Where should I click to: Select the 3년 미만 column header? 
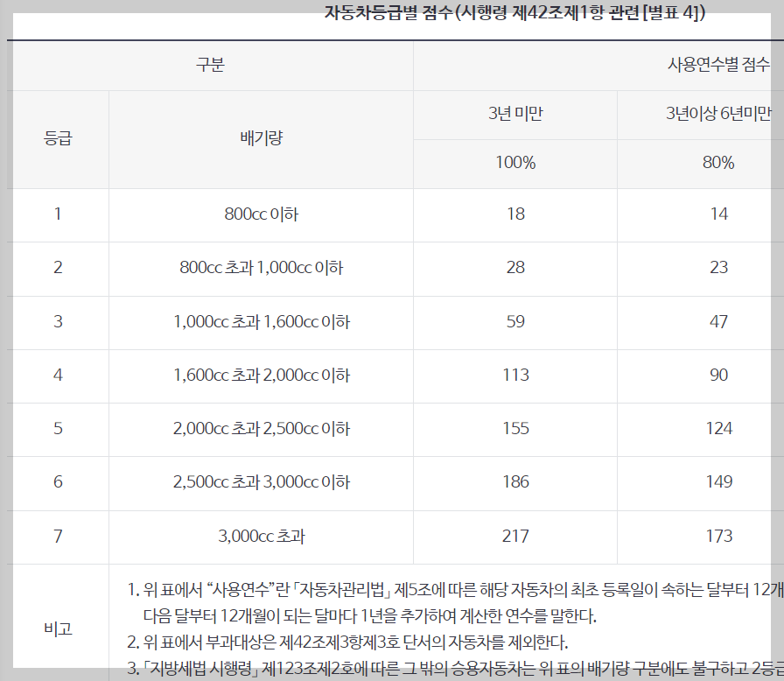coord(516,115)
